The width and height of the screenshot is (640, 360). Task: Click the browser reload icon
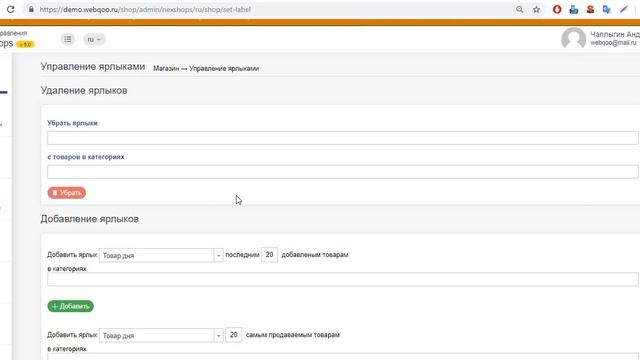10,9
